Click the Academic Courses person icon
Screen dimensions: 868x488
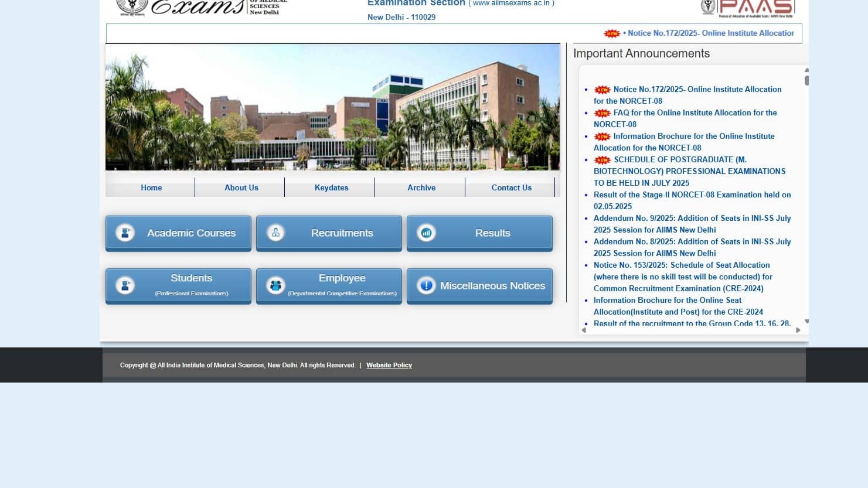(125, 233)
